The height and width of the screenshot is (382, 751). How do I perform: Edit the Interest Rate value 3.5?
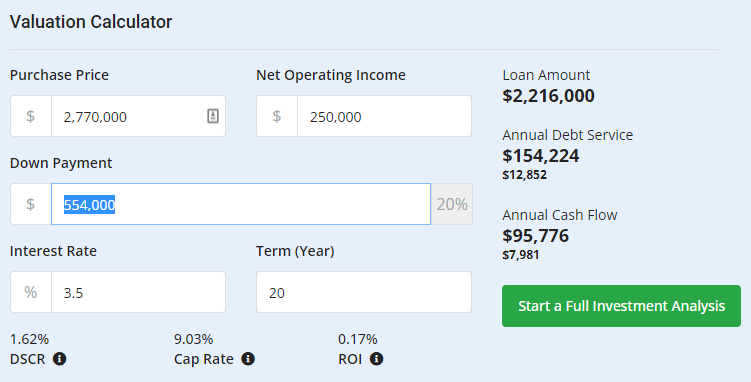point(138,292)
